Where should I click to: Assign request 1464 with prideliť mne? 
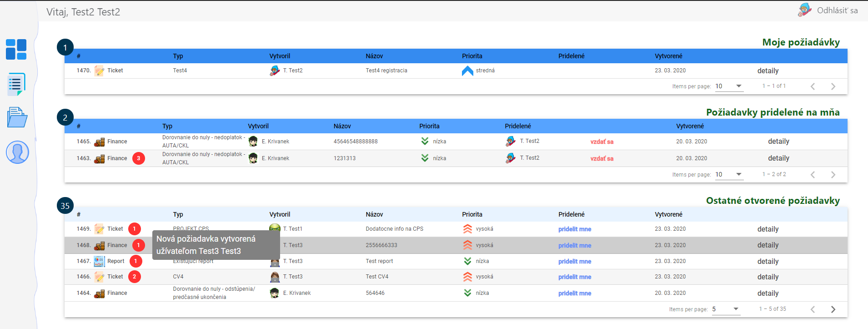[575, 294]
